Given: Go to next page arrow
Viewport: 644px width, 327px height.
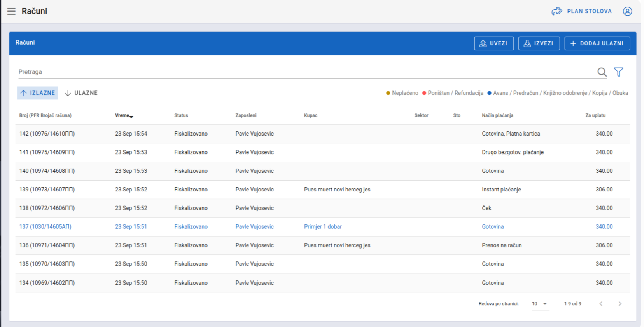Looking at the screenshot, I should coord(620,304).
